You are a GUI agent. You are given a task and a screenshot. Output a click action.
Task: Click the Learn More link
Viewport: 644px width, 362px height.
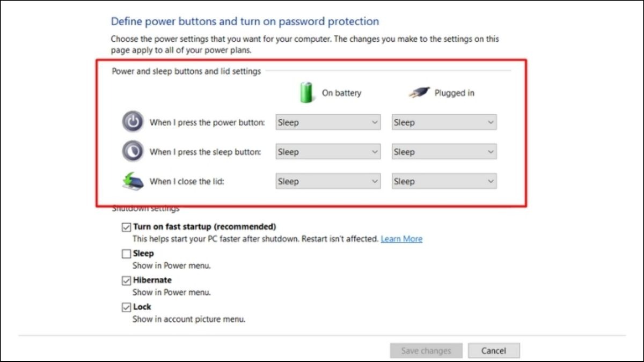401,239
